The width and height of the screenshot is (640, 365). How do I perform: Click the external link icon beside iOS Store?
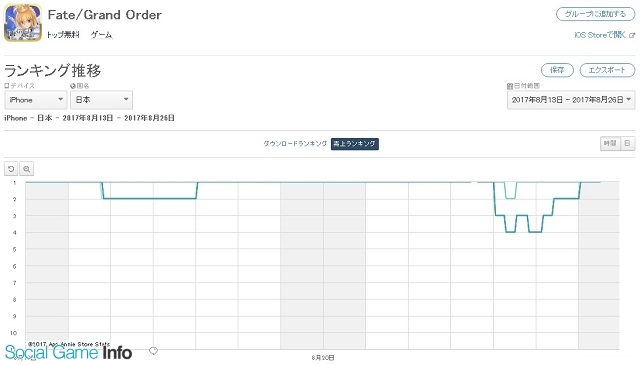tap(632, 35)
